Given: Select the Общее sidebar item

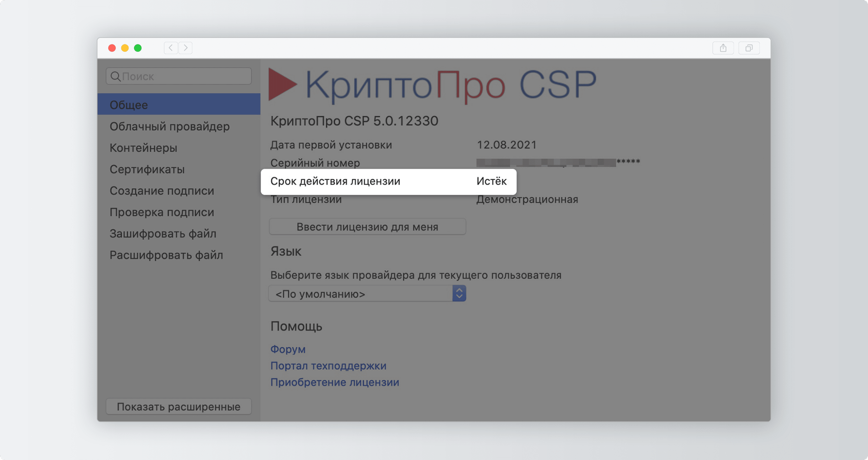Looking at the screenshot, I should (x=179, y=104).
